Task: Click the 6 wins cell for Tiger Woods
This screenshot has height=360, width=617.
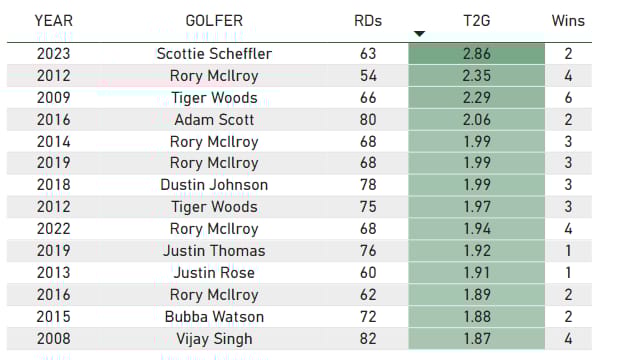Action: 568,98
